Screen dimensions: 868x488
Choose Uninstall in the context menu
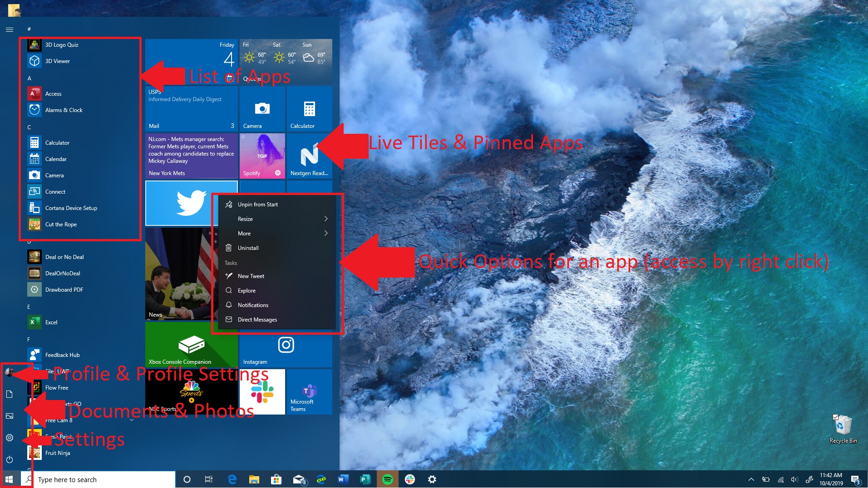(x=248, y=248)
